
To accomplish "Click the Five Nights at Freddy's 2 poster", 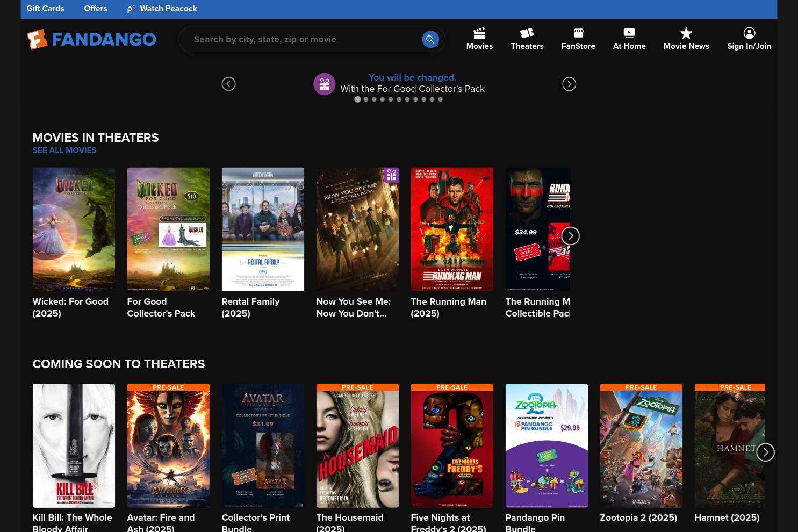I will (452, 445).
